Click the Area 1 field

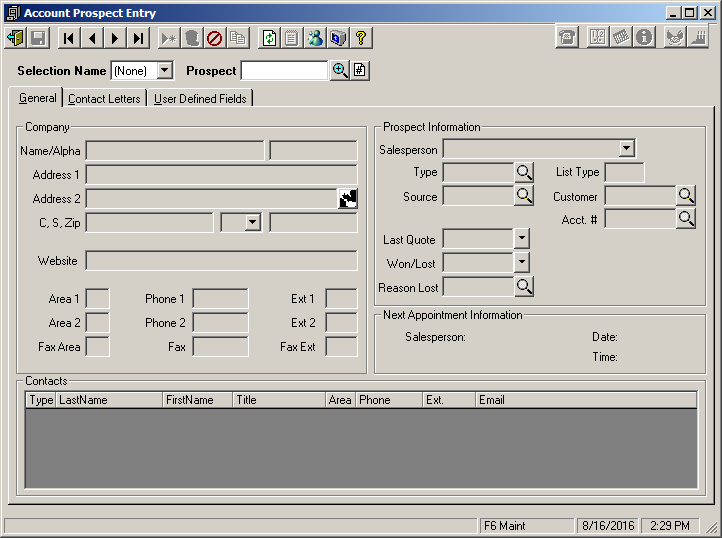[x=98, y=298]
